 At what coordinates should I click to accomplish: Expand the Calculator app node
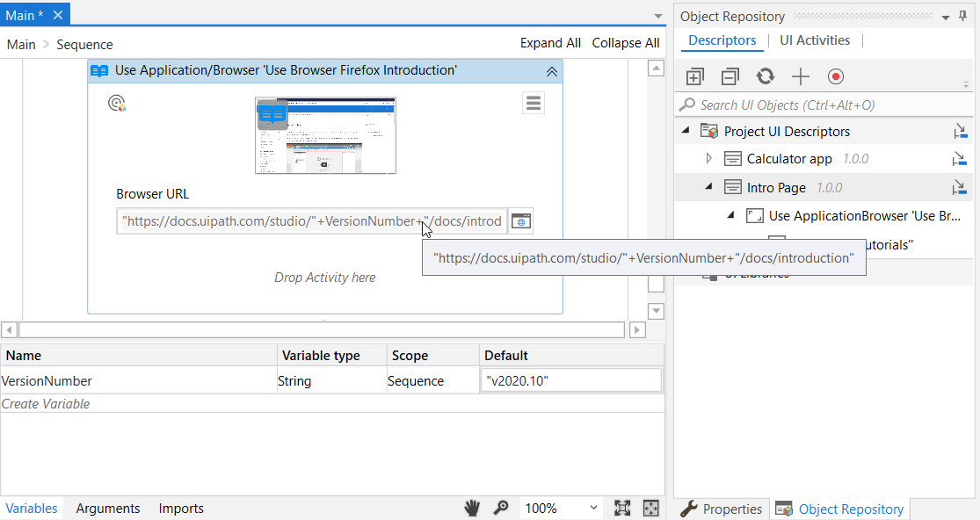(708, 159)
